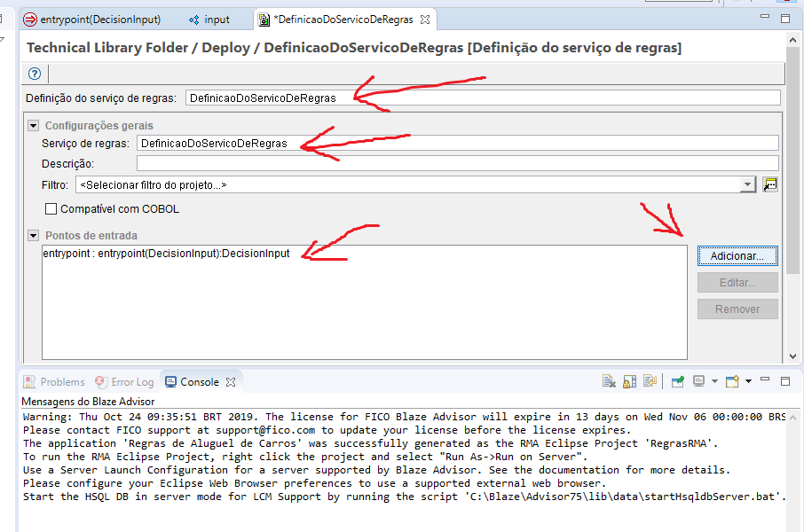Click the Editar button
804x532 pixels.
point(737,282)
